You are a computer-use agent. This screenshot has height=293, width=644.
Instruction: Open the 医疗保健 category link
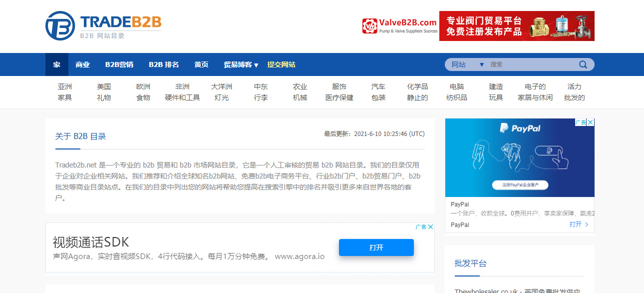point(339,97)
